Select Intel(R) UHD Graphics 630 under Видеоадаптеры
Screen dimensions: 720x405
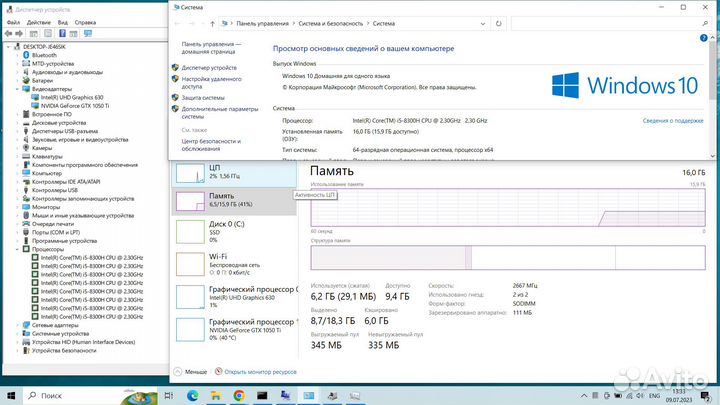pos(72,97)
